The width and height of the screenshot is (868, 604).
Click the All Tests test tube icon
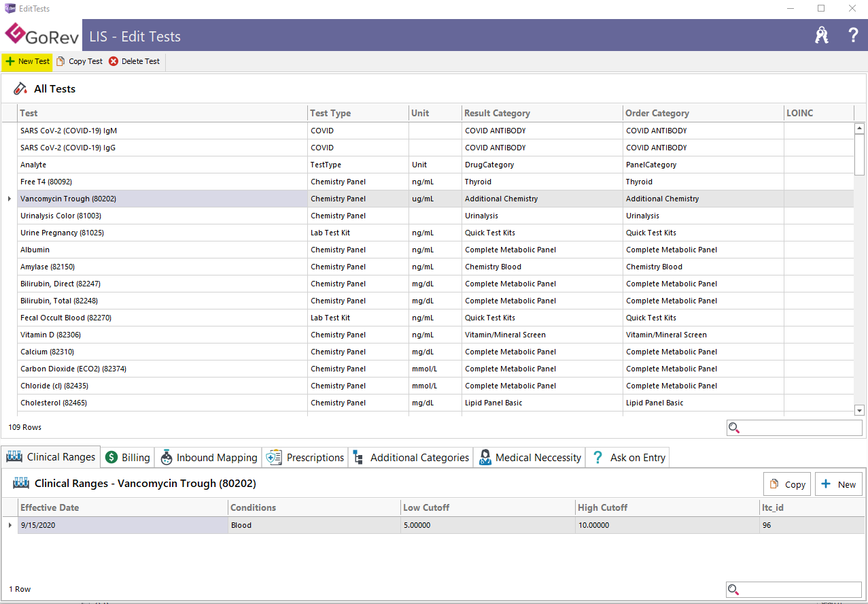(20, 88)
